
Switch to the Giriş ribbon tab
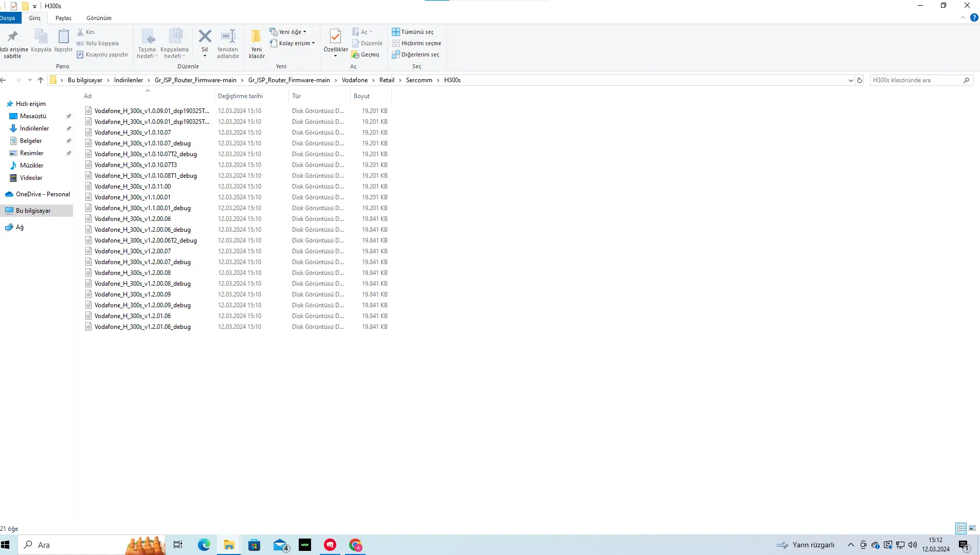click(x=34, y=18)
